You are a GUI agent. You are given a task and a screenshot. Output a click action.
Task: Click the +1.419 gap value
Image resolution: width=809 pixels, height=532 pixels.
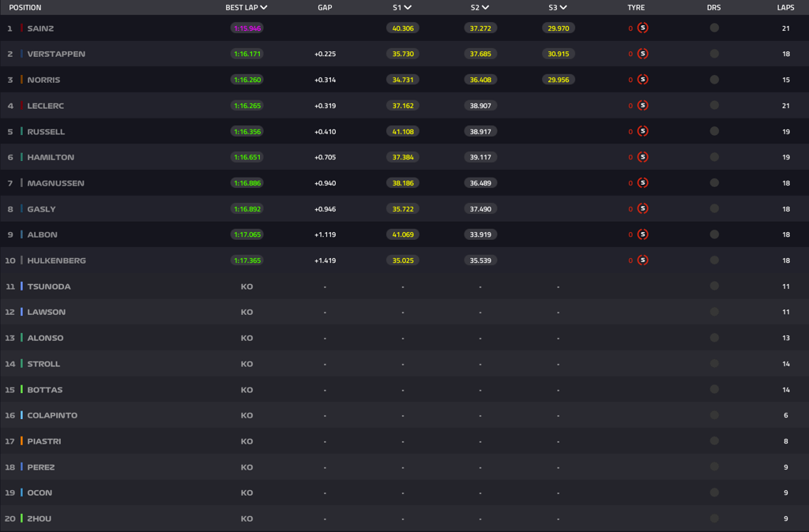click(325, 260)
